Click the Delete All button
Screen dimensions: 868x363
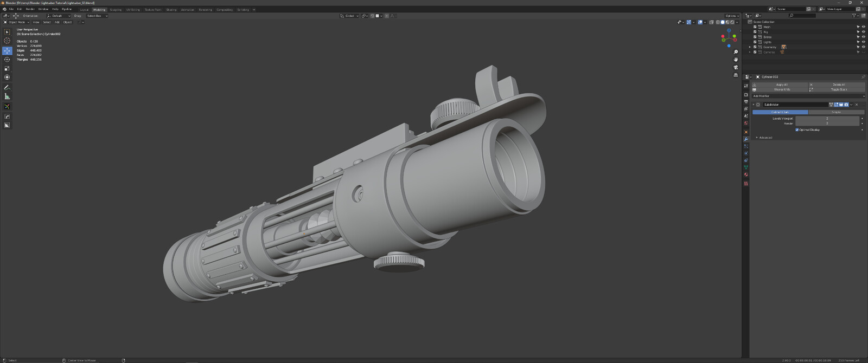pos(837,85)
